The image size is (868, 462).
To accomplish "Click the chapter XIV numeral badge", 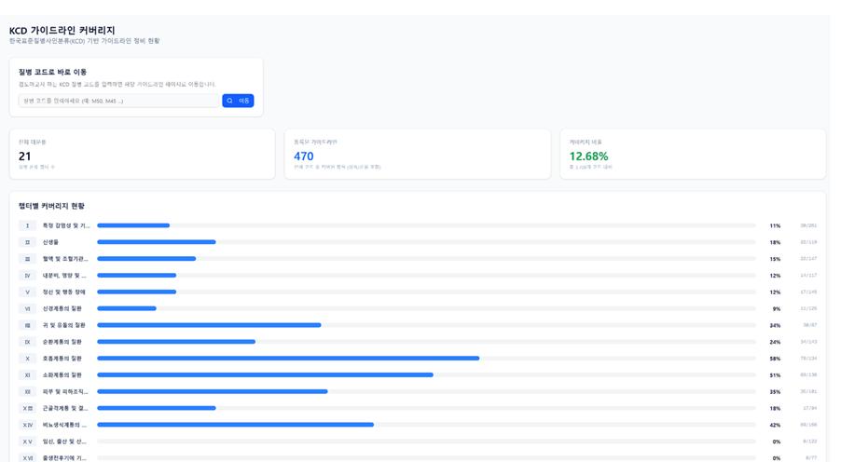I will (x=27, y=425).
